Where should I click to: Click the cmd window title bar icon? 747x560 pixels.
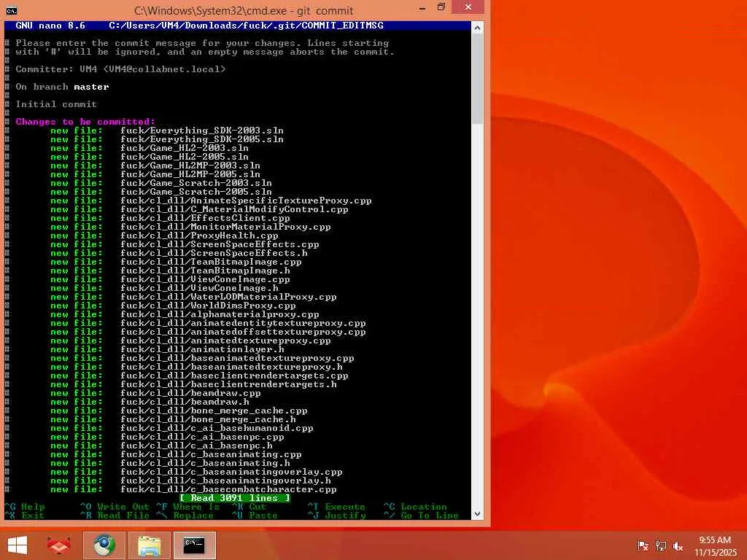[x=12, y=10]
